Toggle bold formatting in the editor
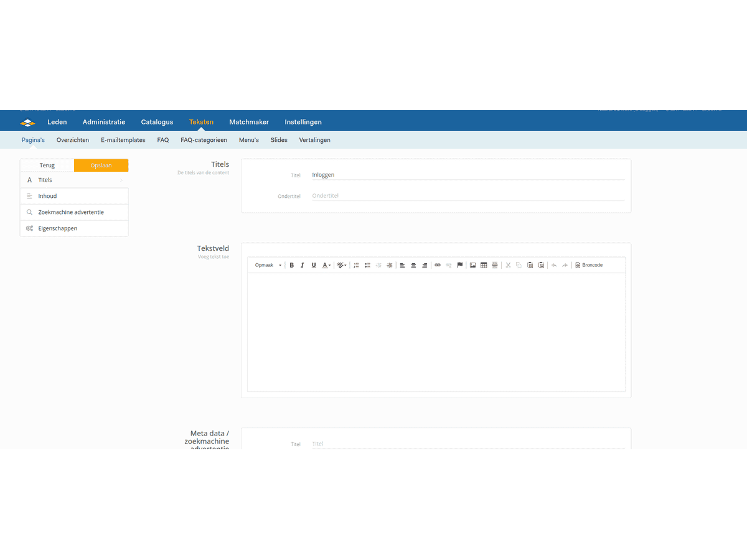This screenshot has height=560, width=747. [x=291, y=265]
